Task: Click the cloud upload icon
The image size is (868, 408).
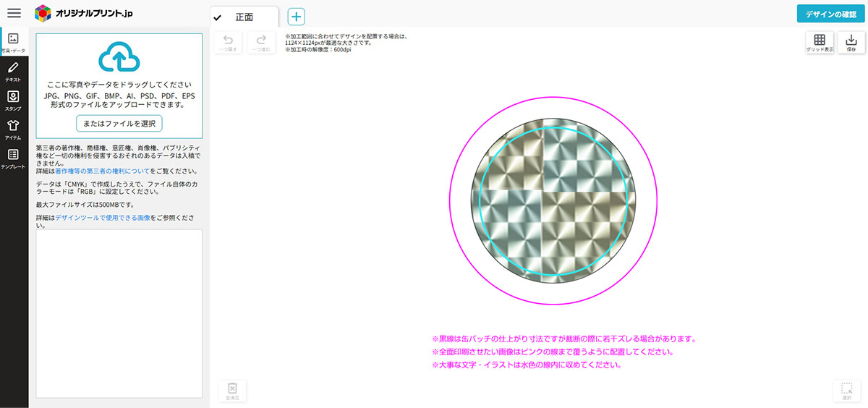Action: pyautogui.click(x=119, y=57)
